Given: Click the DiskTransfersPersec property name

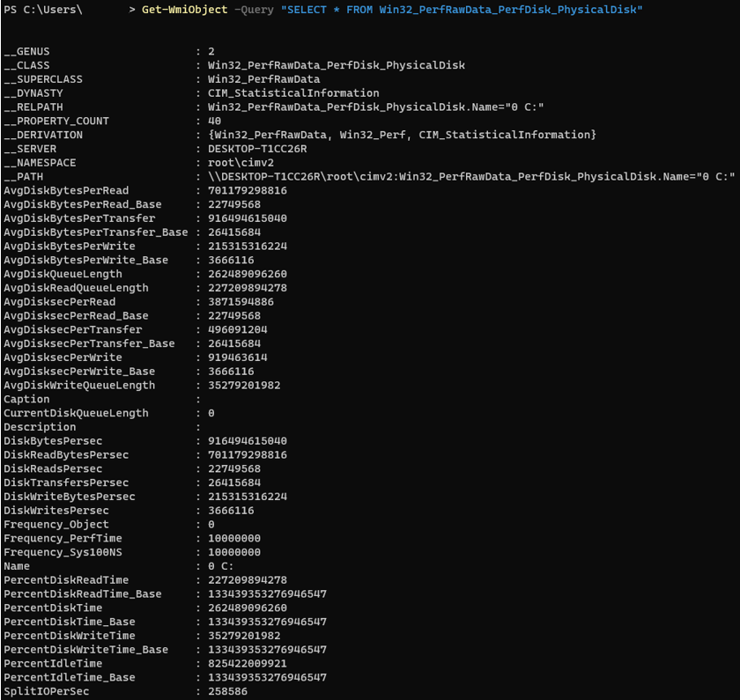Looking at the screenshot, I should click(66, 483).
